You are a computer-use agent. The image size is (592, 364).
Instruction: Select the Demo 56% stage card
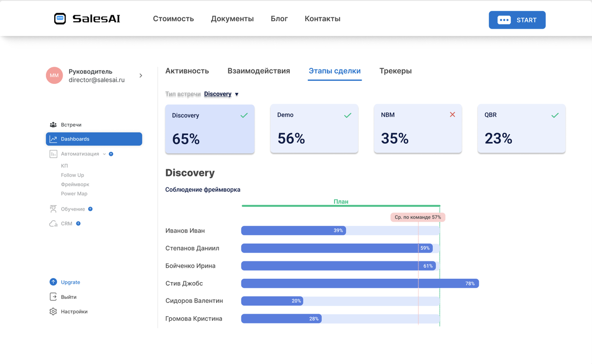(x=314, y=128)
